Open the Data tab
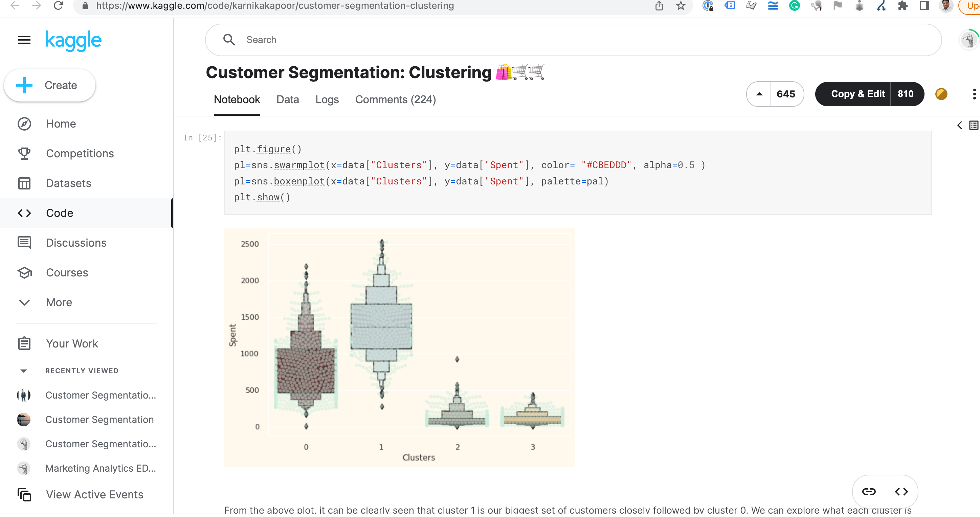 288,99
